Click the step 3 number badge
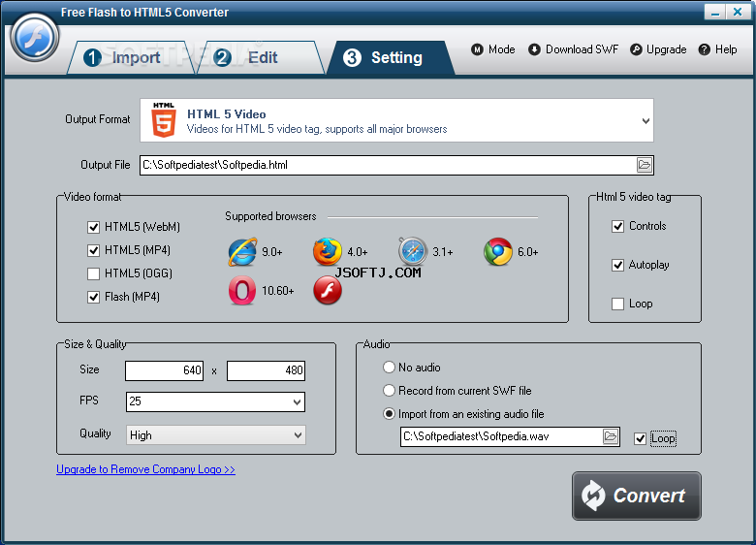 352,58
